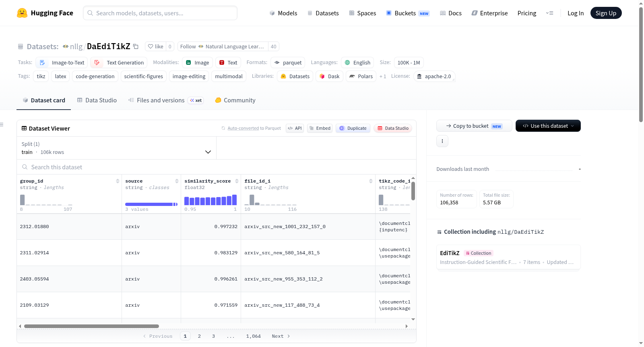This screenshot has width=644, height=347.
Task: Click the source classes distribution bar
Action: 151,204
